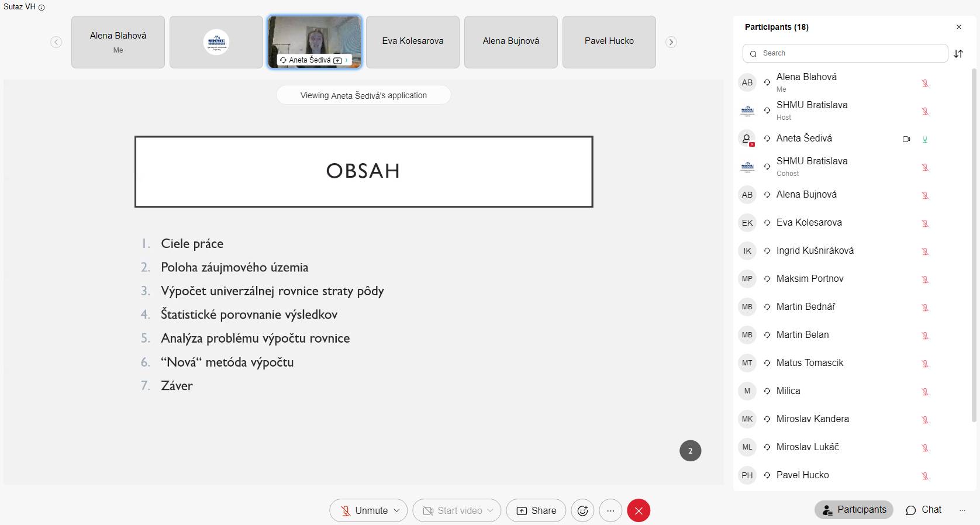This screenshot has width=980, height=525.
Task: Open the reactions emoji button
Action: [582, 510]
